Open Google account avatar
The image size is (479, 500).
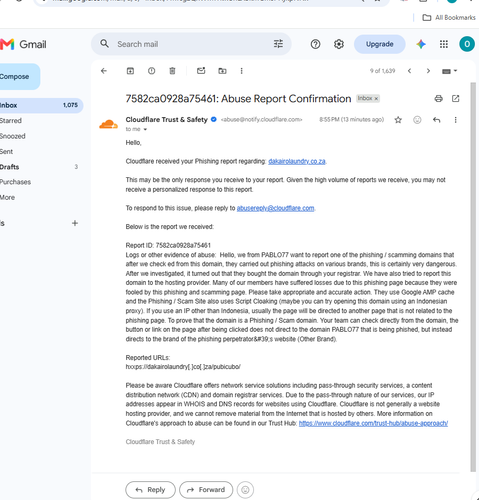[467, 44]
